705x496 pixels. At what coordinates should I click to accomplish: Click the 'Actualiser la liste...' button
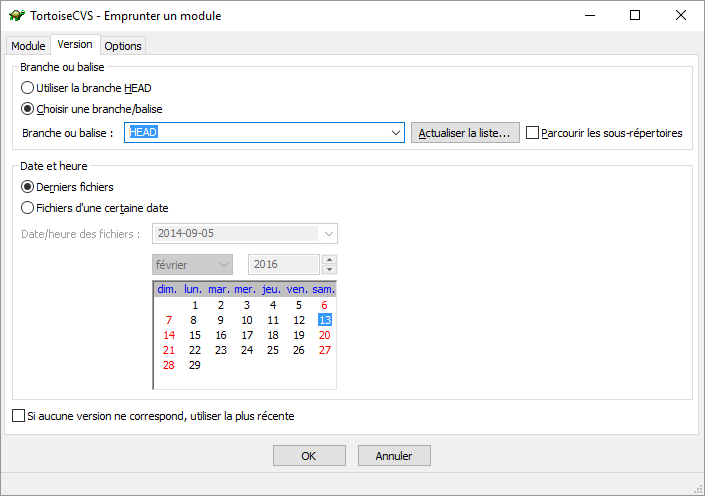(465, 133)
